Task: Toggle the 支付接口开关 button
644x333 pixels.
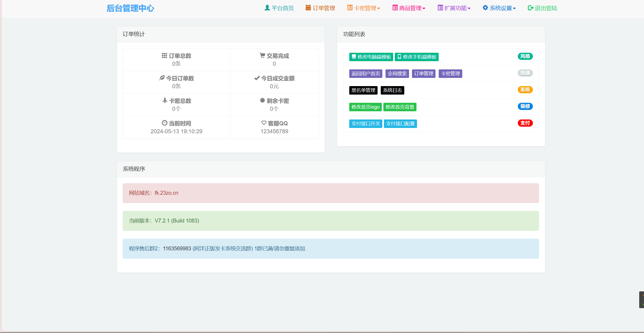Action: pyautogui.click(x=365, y=124)
